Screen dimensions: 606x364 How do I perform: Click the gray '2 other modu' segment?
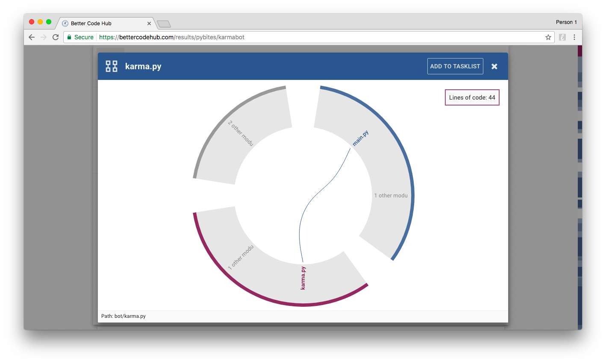[x=241, y=133]
